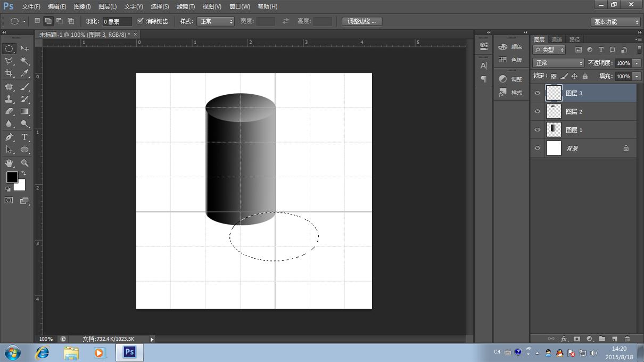Click the 调整边缘 button
The width and height of the screenshot is (644, 362).
[361, 21]
